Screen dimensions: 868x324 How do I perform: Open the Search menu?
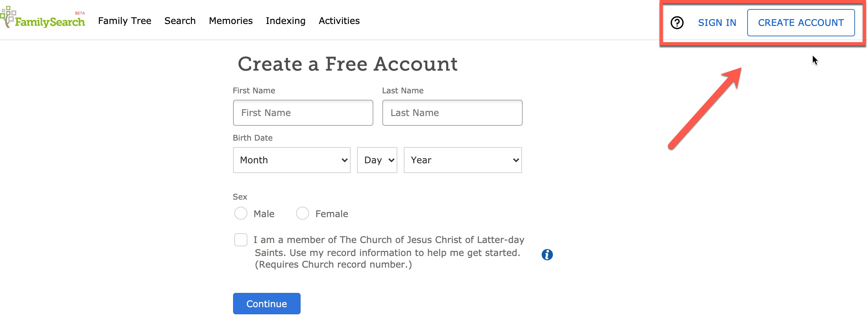pos(180,20)
